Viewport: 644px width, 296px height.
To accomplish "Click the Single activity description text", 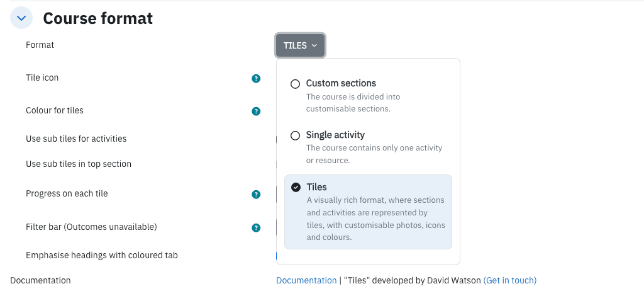I will pos(374,154).
